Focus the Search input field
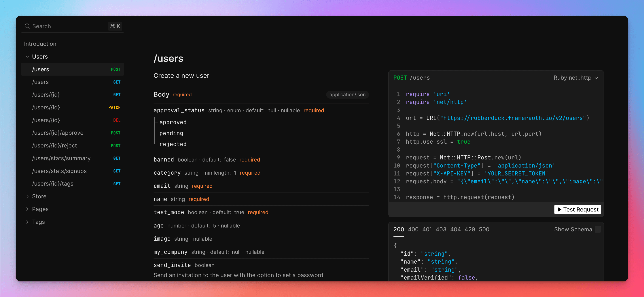Screen dimensions: 644x297 (72, 26)
